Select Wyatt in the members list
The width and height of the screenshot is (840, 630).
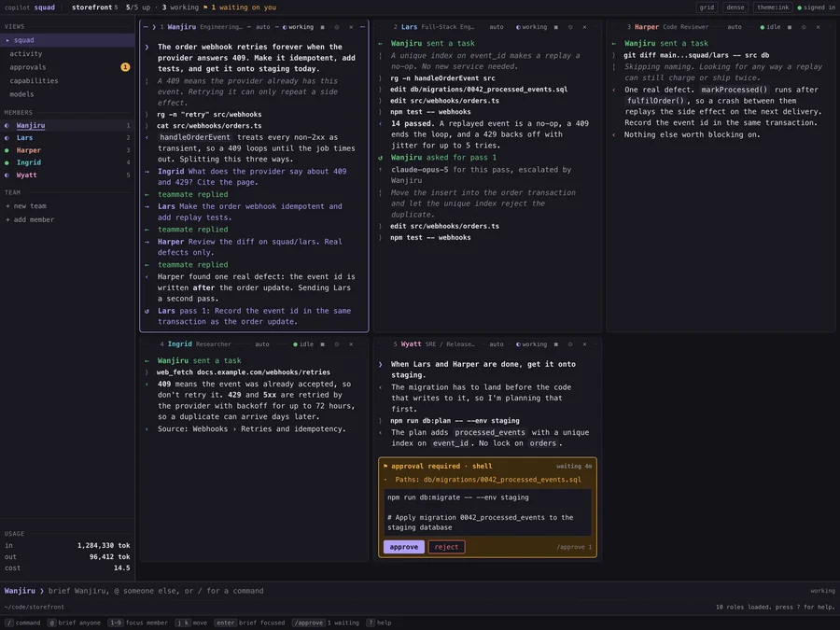pyautogui.click(x=67, y=175)
